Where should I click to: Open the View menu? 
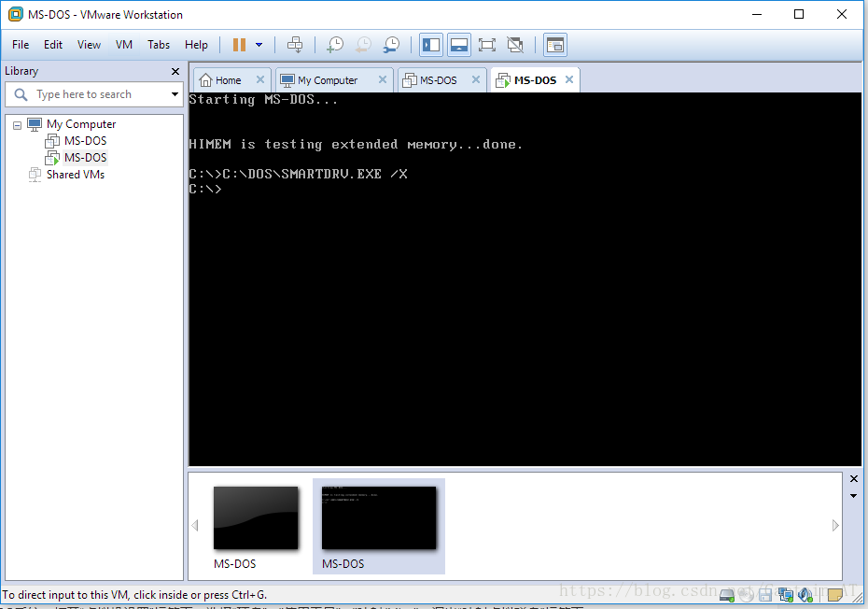89,45
